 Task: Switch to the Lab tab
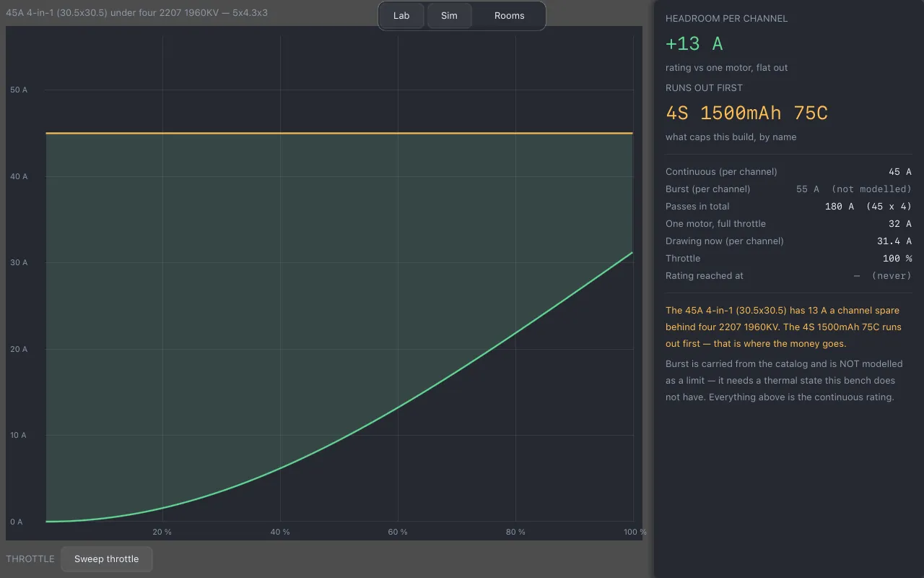pos(401,16)
